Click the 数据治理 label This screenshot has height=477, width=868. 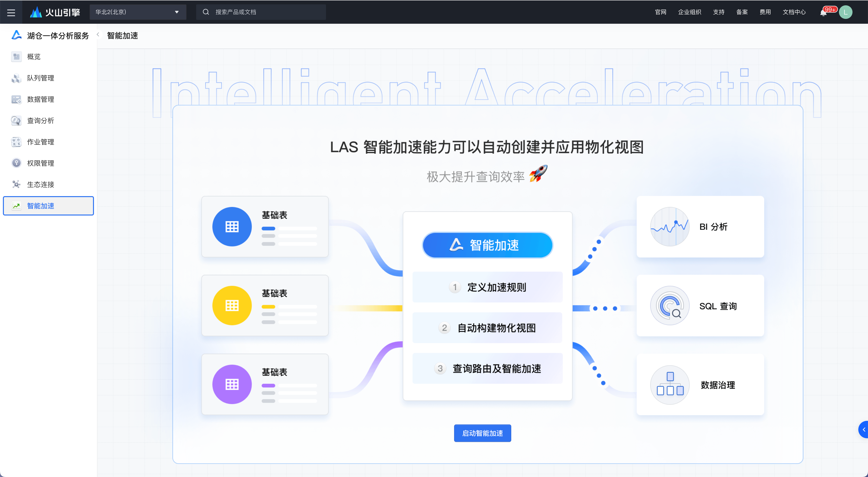coord(718,385)
